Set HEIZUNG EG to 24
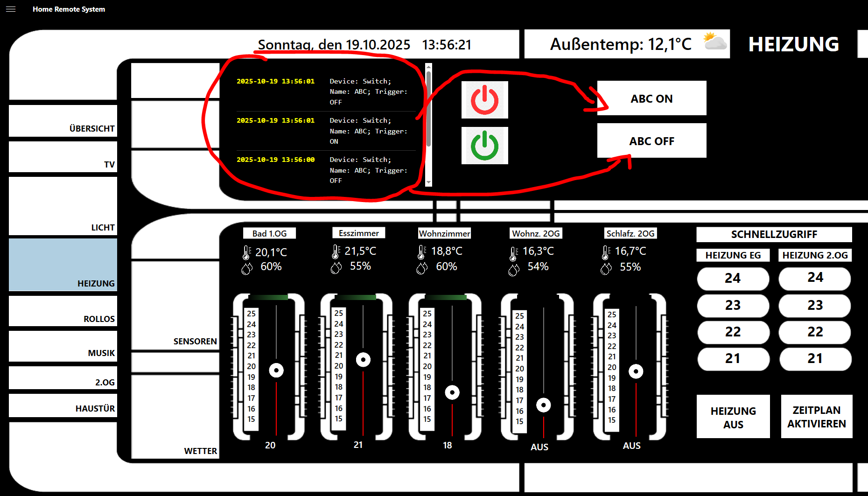The width and height of the screenshot is (868, 496). [x=733, y=279]
